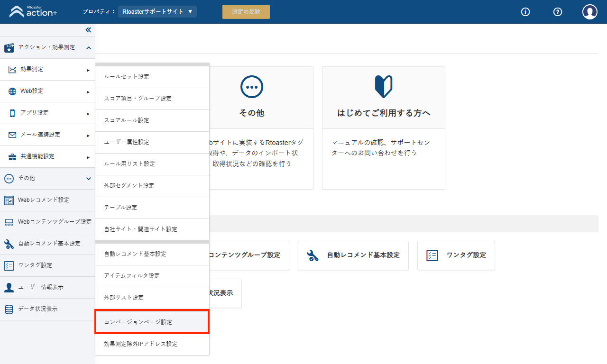Open the user account avatar icon
This screenshot has width=607, height=364.
(x=590, y=12)
